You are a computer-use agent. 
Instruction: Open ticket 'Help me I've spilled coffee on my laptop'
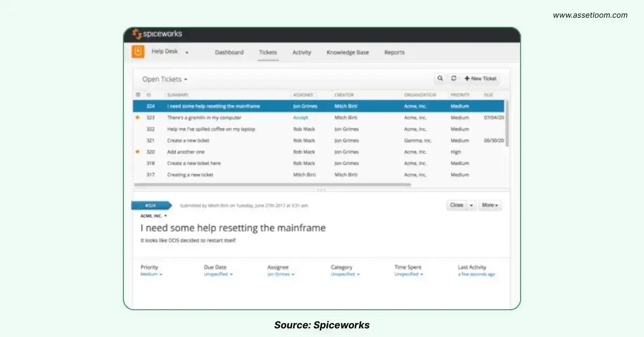click(x=319, y=129)
